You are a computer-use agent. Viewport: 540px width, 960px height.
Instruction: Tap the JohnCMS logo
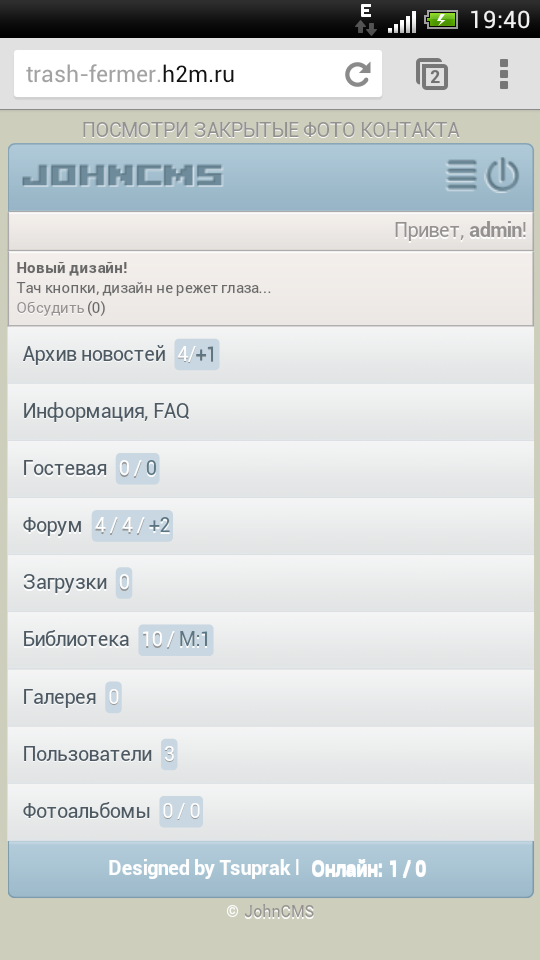(x=123, y=176)
